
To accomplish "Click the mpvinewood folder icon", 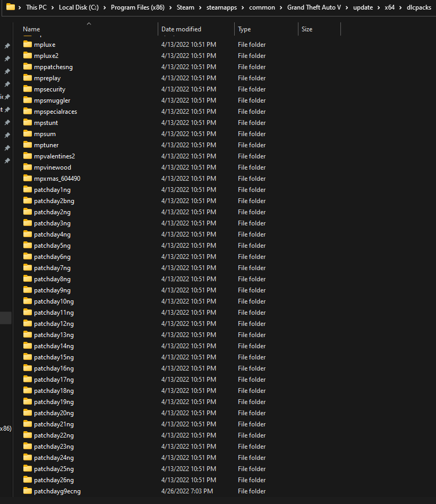I will (x=28, y=167).
